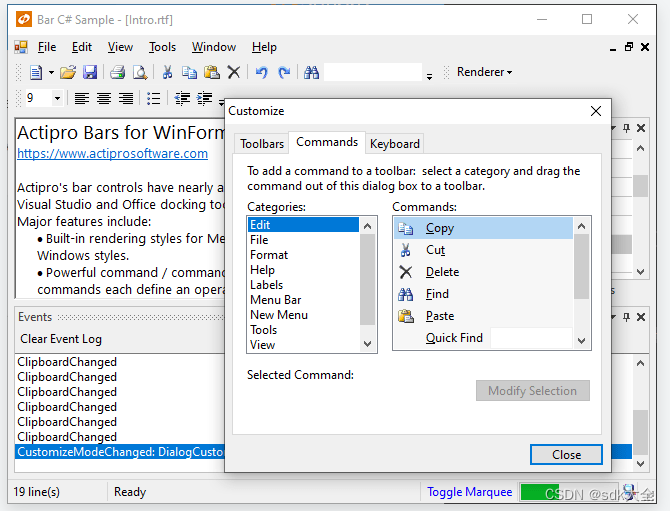Click the Increase Indent icon
This screenshot has width=670, height=511.
[204, 99]
